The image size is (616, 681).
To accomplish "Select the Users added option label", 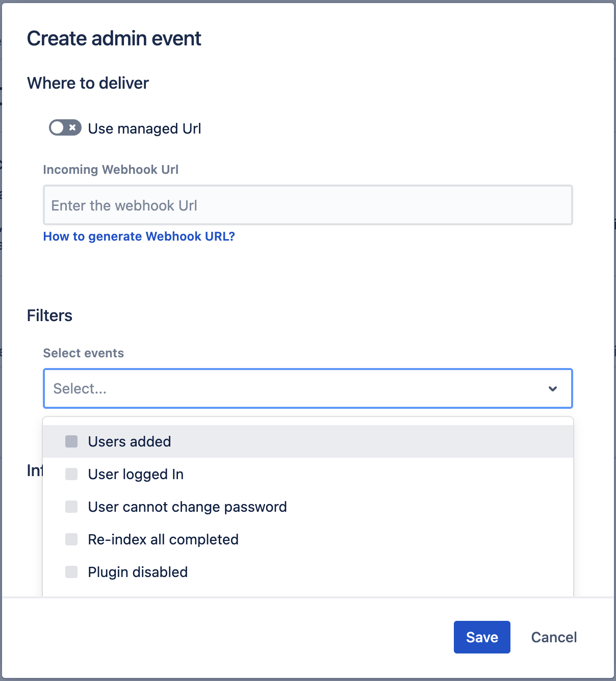I will click(x=130, y=441).
